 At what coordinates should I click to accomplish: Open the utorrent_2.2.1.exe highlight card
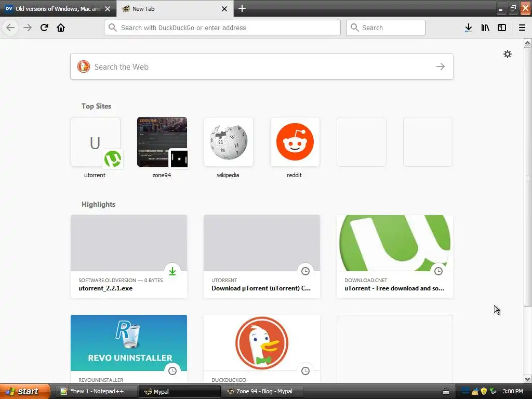point(129,257)
